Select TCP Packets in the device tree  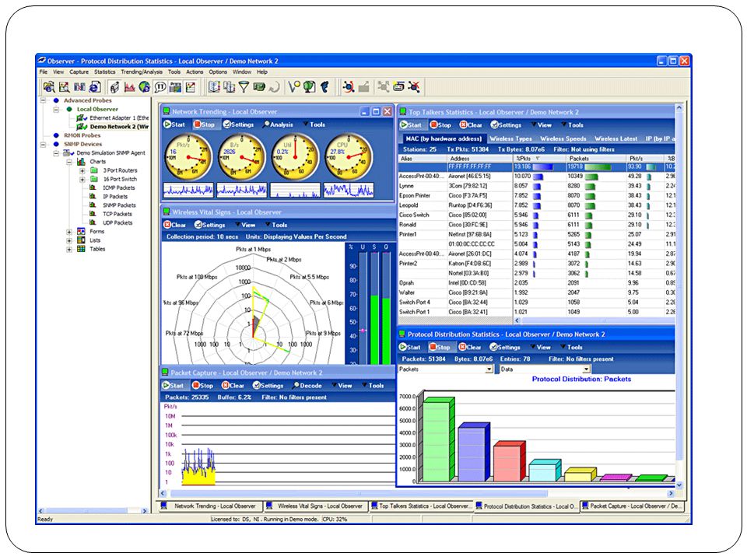click(117, 214)
